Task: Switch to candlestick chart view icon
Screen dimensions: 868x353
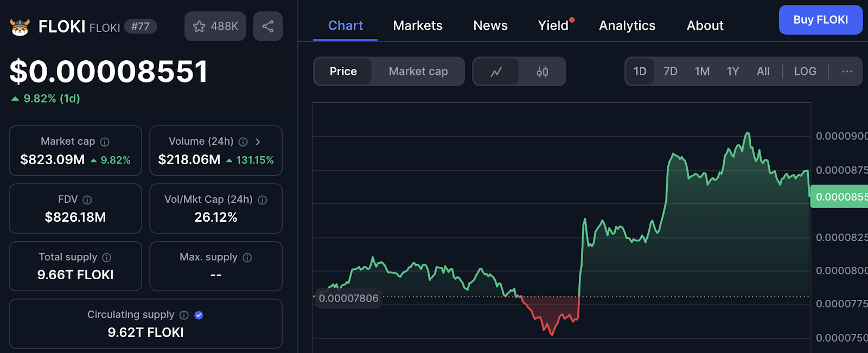Action: (x=542, y=72)
